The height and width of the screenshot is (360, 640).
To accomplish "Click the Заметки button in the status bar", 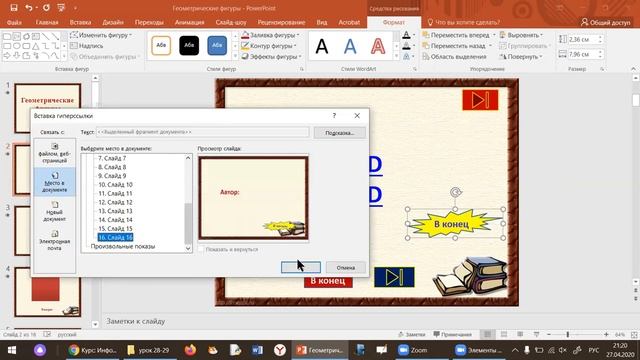I will [x=412, y=334].
